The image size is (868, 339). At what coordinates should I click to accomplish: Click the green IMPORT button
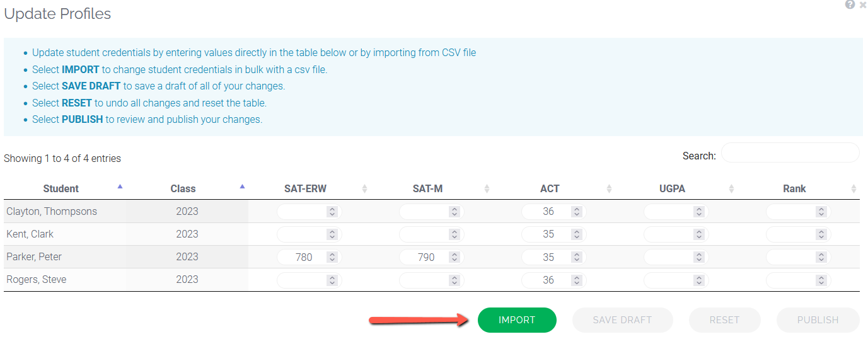[517, 320]
